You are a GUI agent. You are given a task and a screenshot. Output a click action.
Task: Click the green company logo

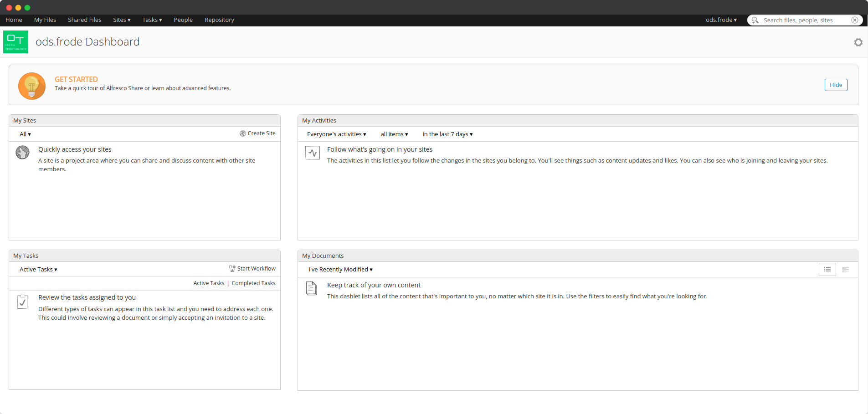pos(16,42)
